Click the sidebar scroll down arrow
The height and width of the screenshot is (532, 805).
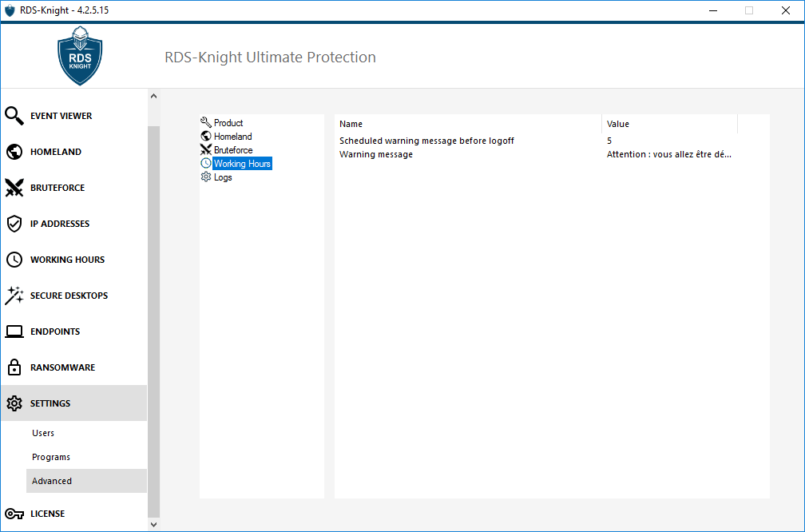pos(154,524)
